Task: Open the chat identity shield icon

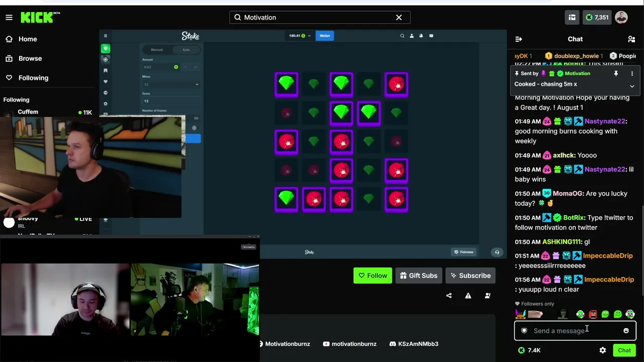Action: click(524, 331)
